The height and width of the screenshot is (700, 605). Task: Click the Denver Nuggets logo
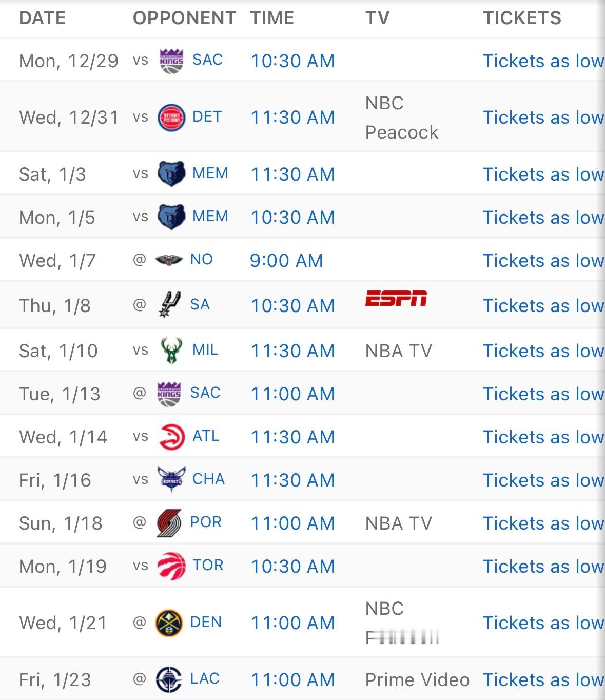point(169,623)
